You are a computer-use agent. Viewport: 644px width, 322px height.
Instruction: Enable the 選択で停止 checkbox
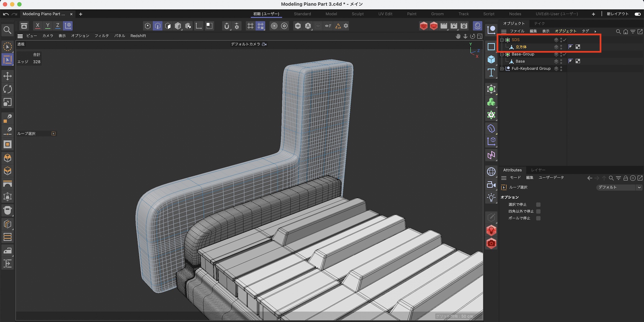tap(538, 205)
